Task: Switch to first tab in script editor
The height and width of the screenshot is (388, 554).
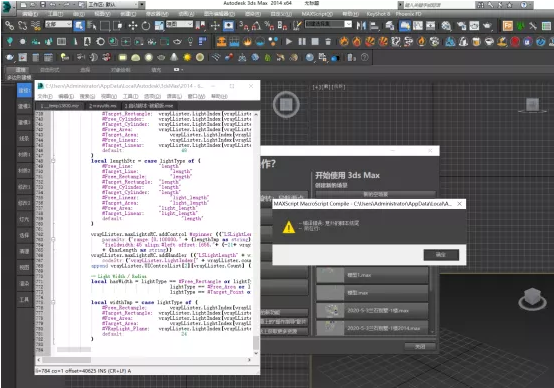Action: [x=60, y=106]
